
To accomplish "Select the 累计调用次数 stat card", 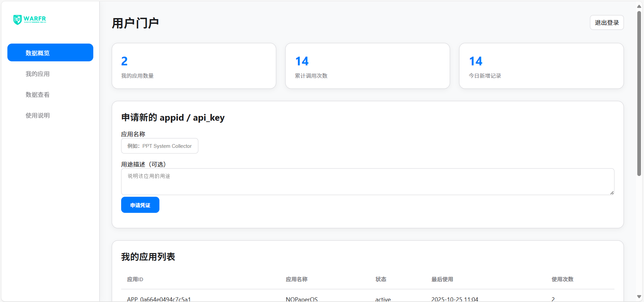I will point(367,66).
